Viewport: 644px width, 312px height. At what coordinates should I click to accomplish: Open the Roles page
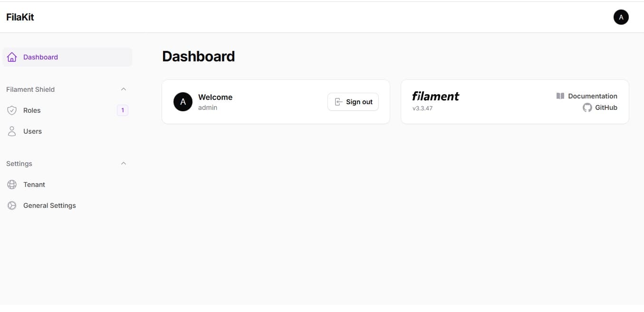[32, 110]
